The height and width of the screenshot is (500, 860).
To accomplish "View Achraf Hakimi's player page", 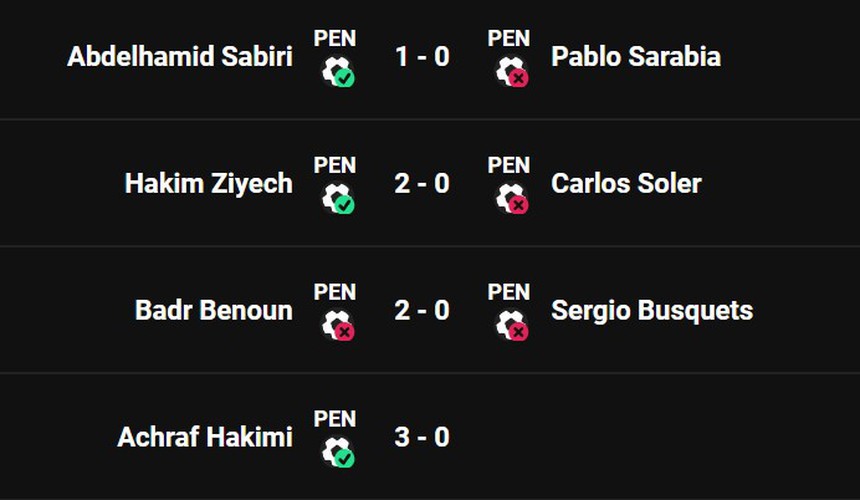I will pos(205,438).
